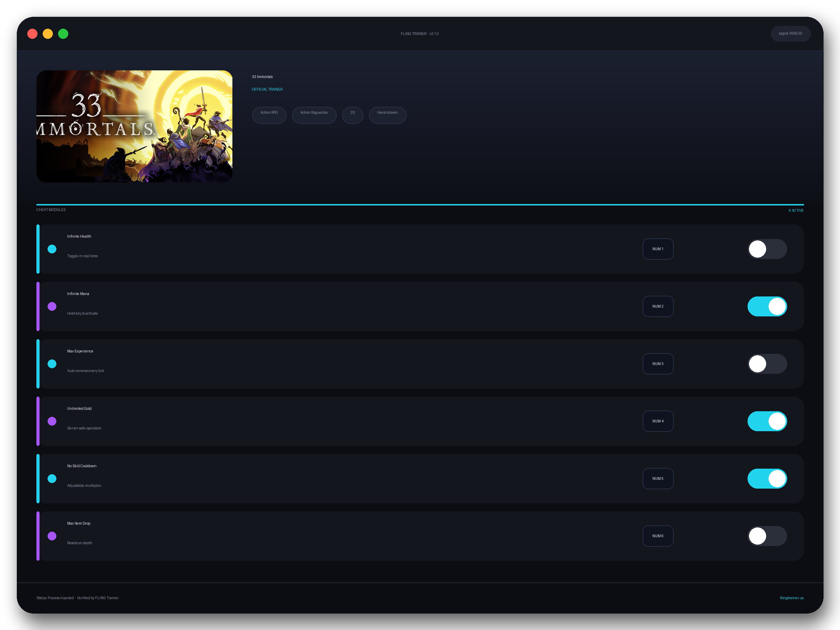Click the No Skill Cooldown module name

[82, 465]
